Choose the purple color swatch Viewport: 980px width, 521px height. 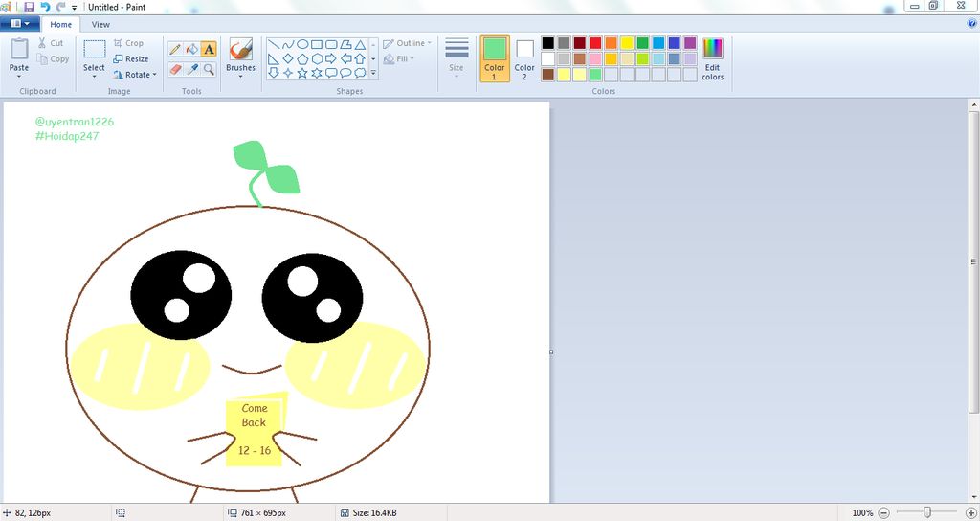click(x=690, y=43)
